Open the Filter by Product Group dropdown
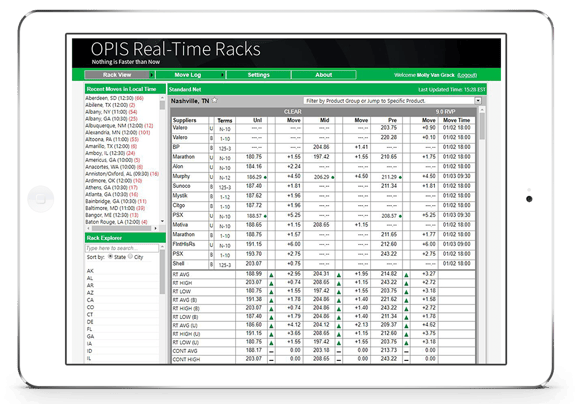 coord(392,100)
